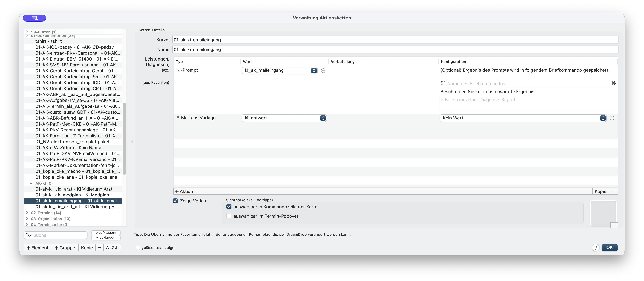Screen dimensions: 644x281
Task: Select 01-AK-ePA-Ziffern - Kein Name entry
Action: (68, 147)
